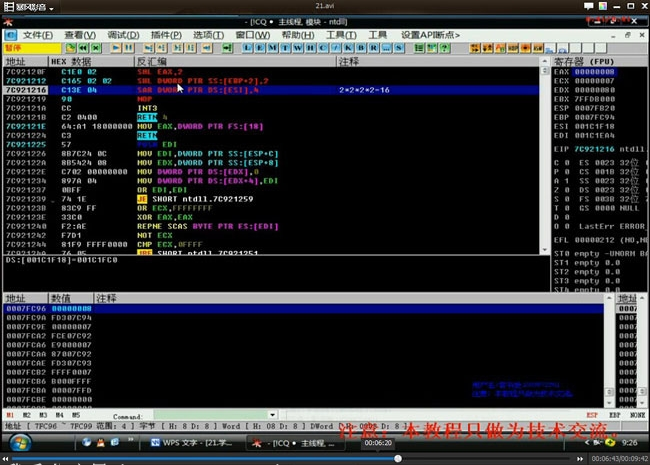Click the Command input field
Screen dimensions: 650x465
(x=211, y=415)
